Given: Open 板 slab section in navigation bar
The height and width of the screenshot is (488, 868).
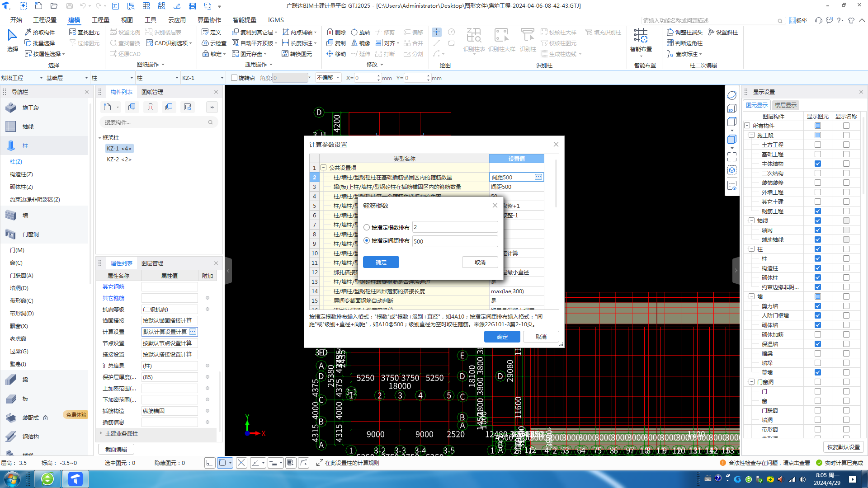Looking at the screenshot, I should pyautogui.click(x=44, y=399).
